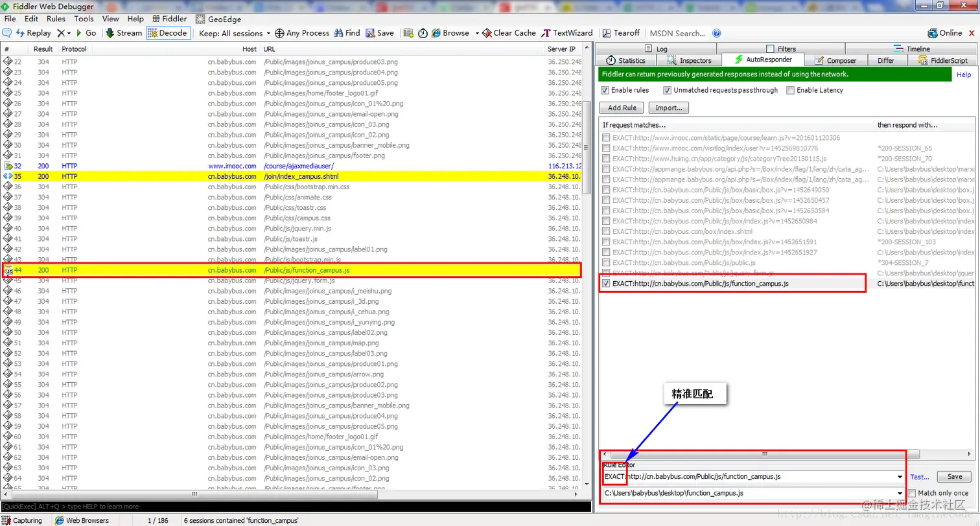The height and width of the screenshot is (526, 980).
Task: Toggle the Decode toolbar button
Action: pyautogui.click(x=169, y=33)
